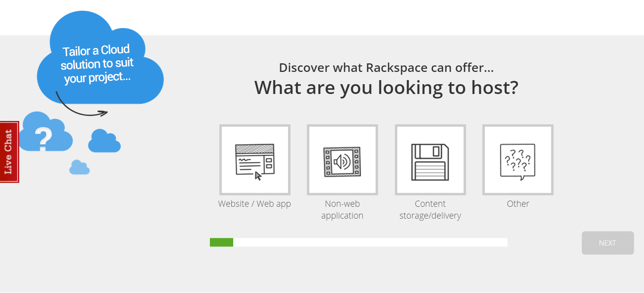This screenshot has width=644, height=293.
Task: Click the 'What are you looking to host?' heading
Action: [386, 88]
